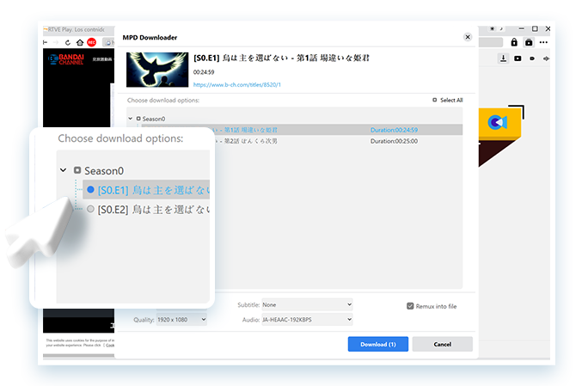Click the audio speaker icon at toolbar edge
The width and height of the screenshot is (588, 386).
(x=546, y=58)
